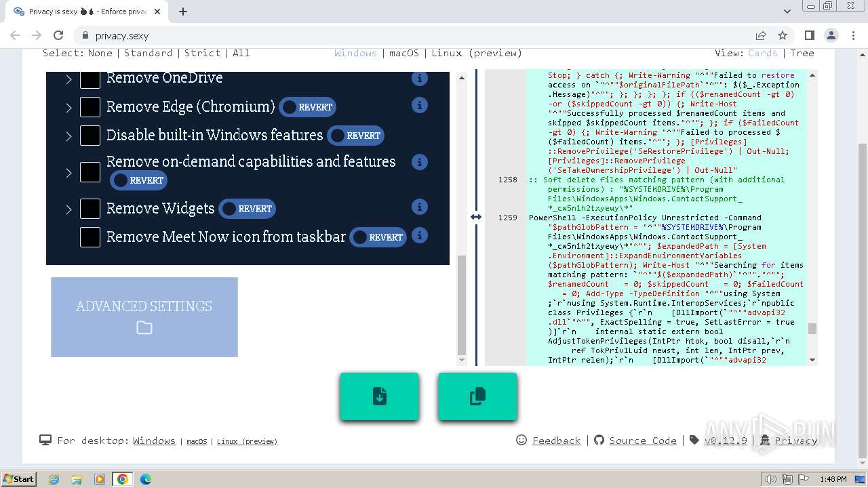
Task: Open Chrome profile menu
Action: [831, 35]
